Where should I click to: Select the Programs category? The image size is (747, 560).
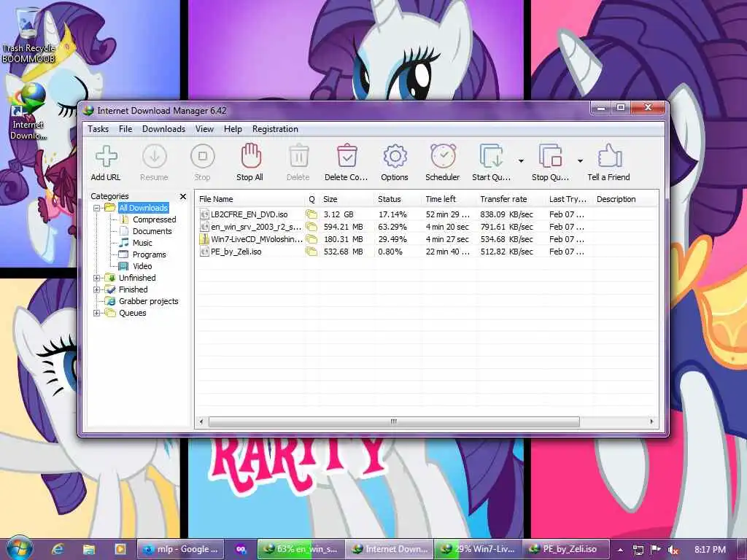149,254
